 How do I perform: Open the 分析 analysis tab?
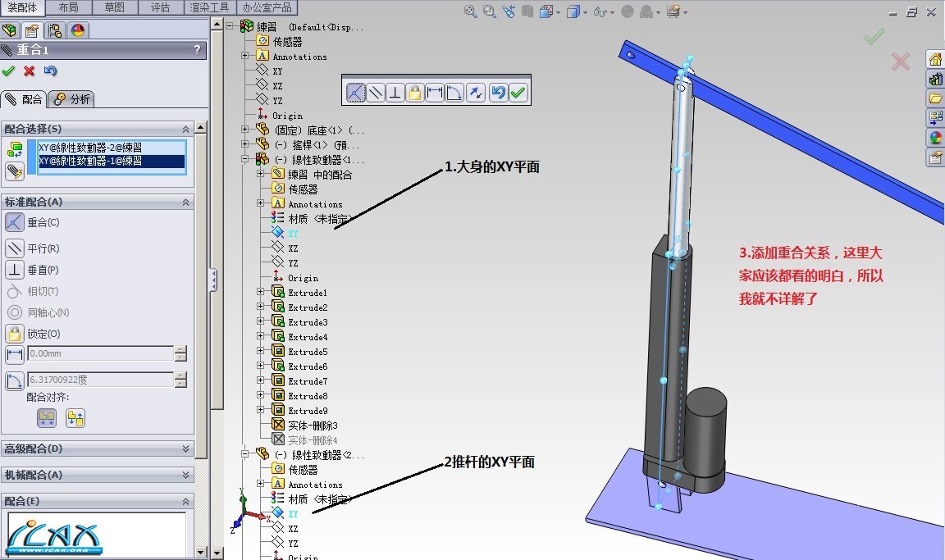click(x=72, y=99)
